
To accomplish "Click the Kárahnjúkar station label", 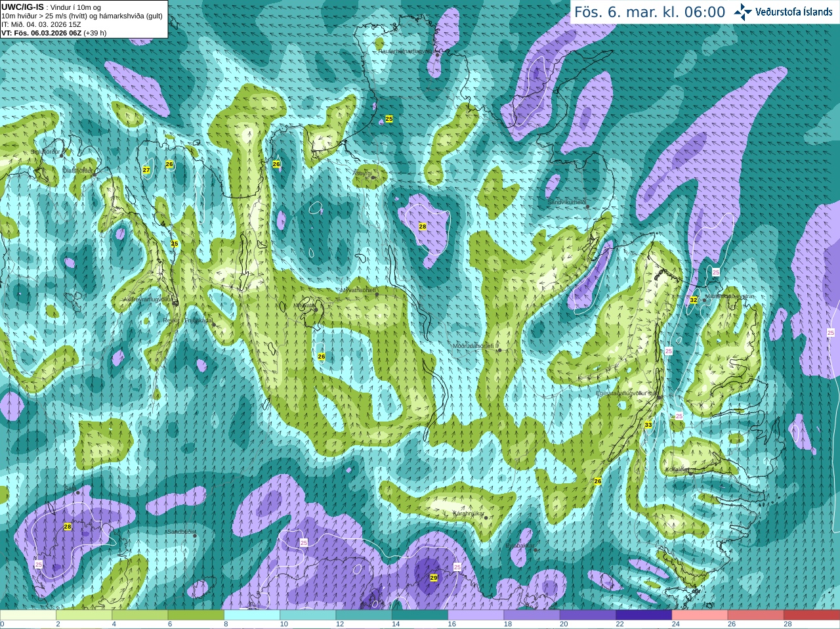I will [x=469, y=513].
